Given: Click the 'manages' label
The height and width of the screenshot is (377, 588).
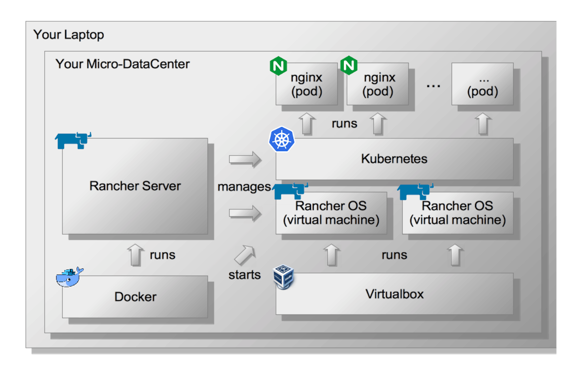Looking at the screenshot, I should 244,187.
